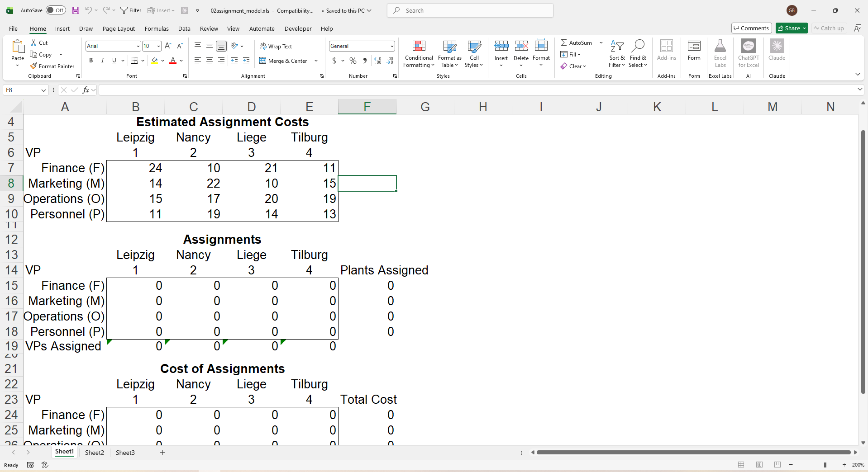Click the AutoSum button

point(576,42)
